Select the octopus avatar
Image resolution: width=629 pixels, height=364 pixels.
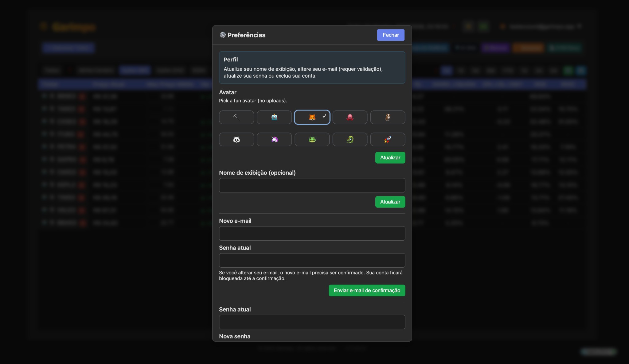coord(350,117)
